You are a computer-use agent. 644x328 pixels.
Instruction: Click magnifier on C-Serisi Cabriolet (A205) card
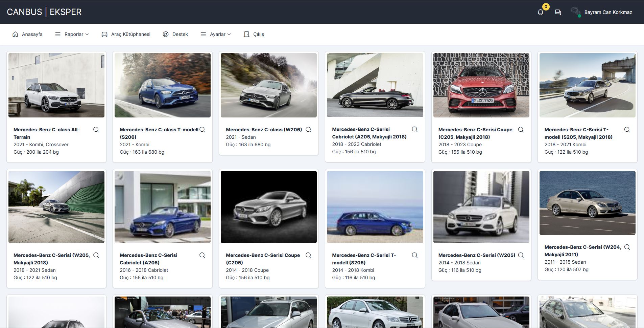(202, 255)
